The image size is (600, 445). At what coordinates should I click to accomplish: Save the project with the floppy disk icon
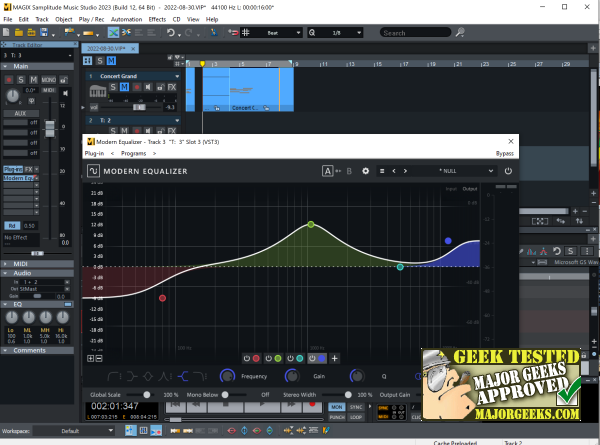click(44, 33)
